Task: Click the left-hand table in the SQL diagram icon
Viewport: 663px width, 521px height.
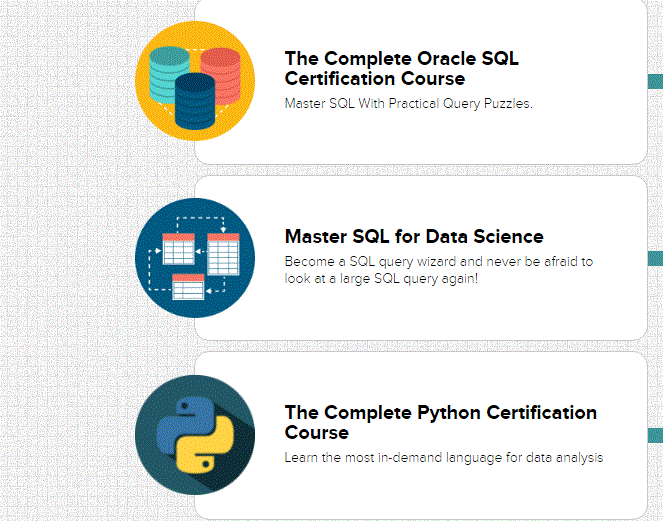Action: click(178, 249)
